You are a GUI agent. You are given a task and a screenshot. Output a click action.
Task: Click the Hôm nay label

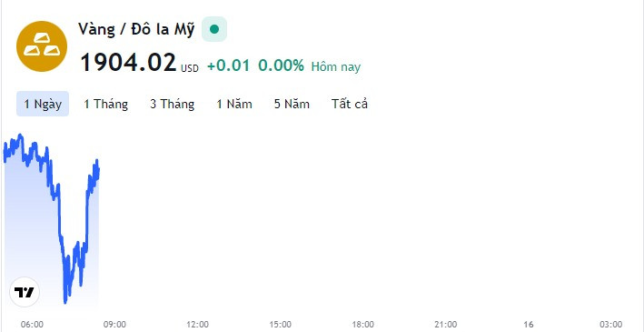click(336, 66)
